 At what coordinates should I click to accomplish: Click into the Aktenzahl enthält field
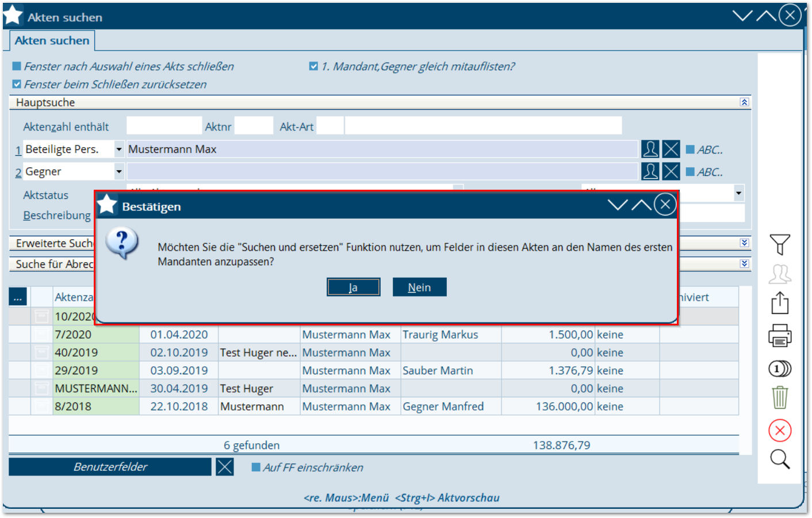tap(164, 126)
